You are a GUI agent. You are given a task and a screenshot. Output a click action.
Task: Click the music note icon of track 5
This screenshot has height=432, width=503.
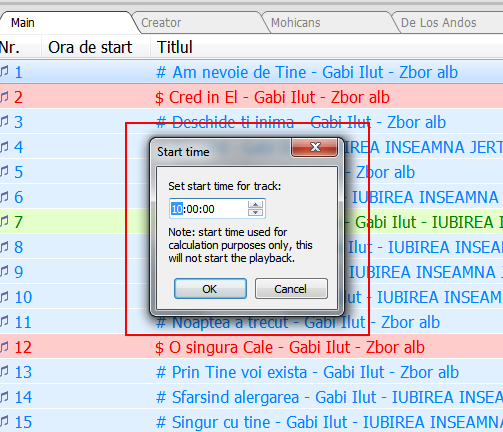pyautogui.click(x=4, y=171)
